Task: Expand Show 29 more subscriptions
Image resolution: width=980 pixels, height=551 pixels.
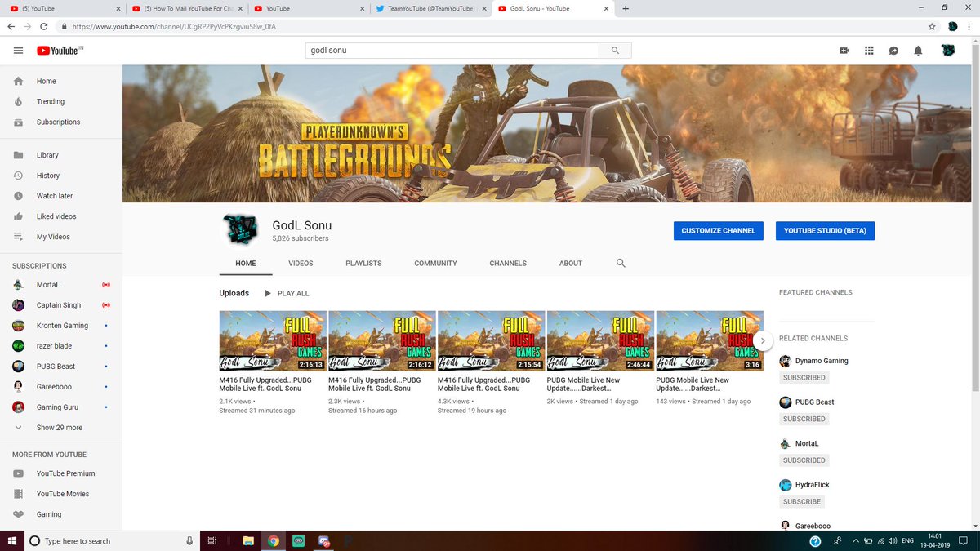Action: (x=61, y=428)
